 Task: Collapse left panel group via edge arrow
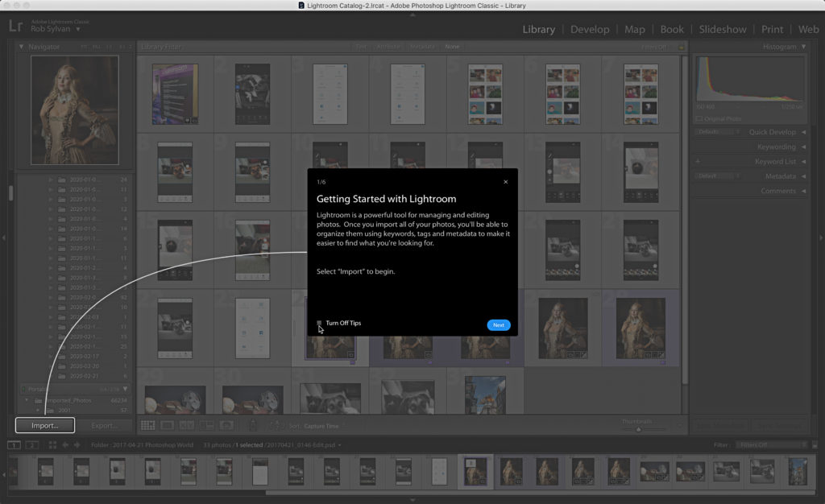4,238
